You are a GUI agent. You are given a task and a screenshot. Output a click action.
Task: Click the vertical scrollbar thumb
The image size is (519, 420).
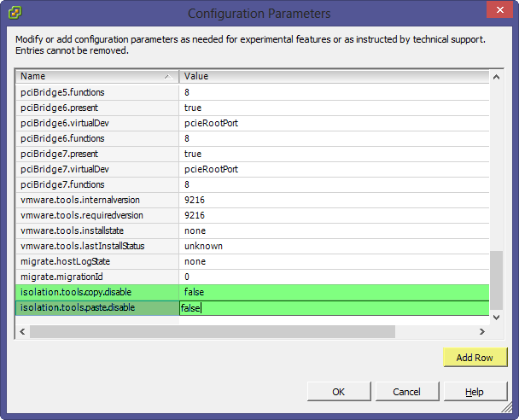coord(496,280)
